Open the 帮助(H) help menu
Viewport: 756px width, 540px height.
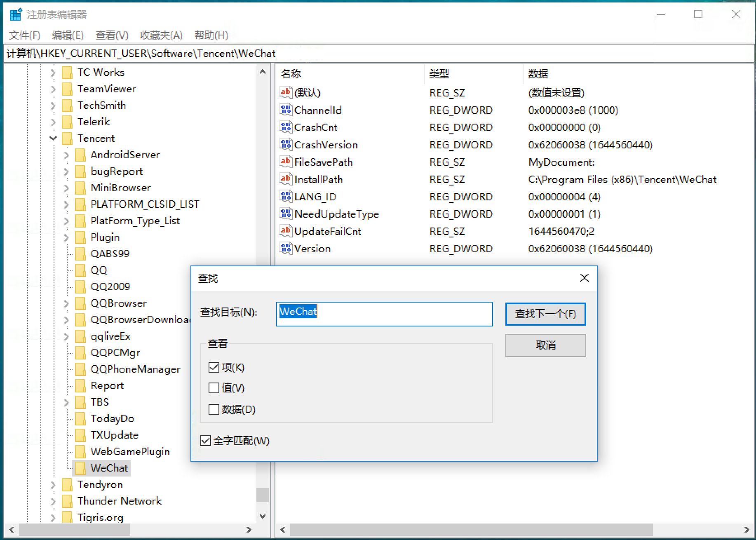tap(211, 35)
